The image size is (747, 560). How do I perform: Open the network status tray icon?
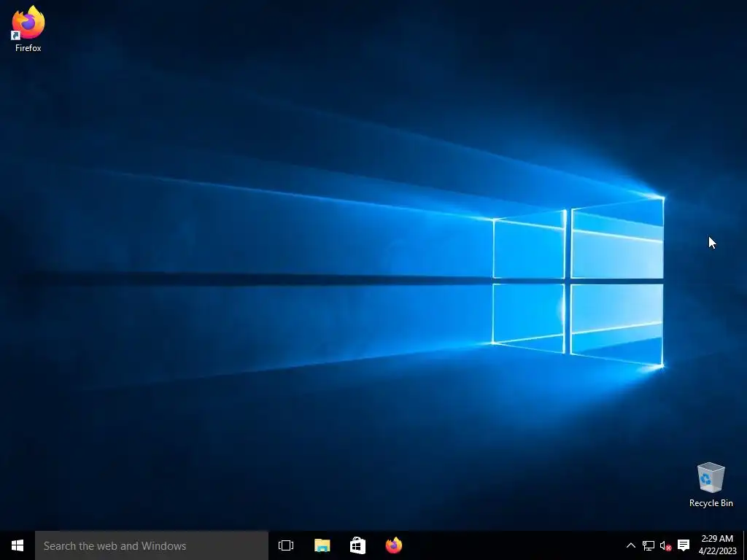pos(649,545)
